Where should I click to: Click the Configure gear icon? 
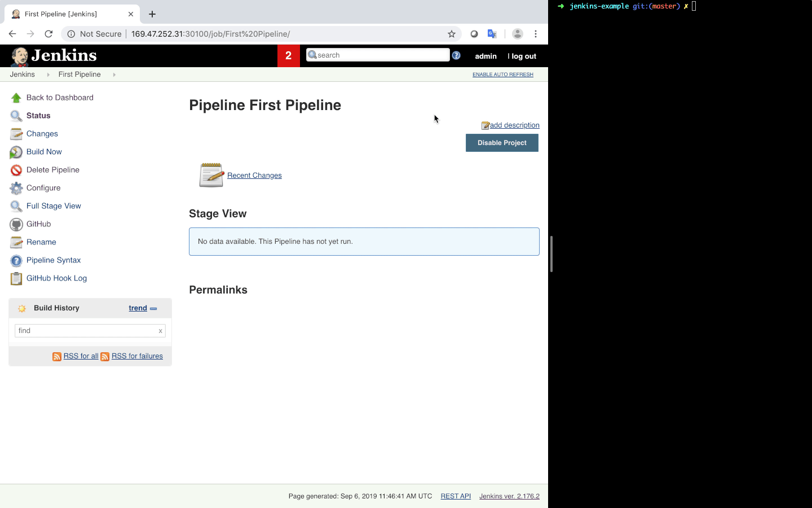(x=16, y=188)
